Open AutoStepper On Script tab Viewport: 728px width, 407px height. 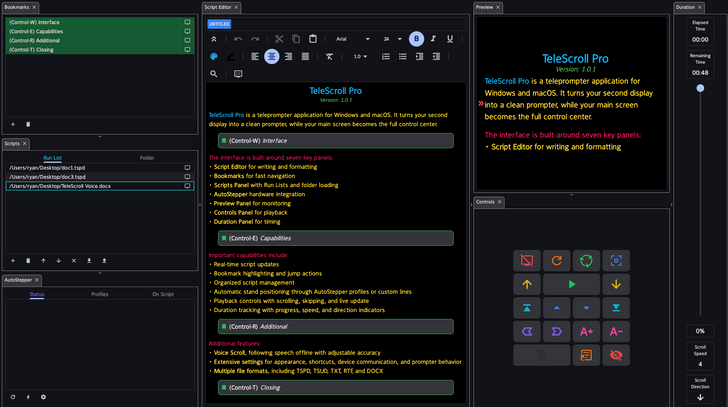pyautogui.click(x=163, y=294)
